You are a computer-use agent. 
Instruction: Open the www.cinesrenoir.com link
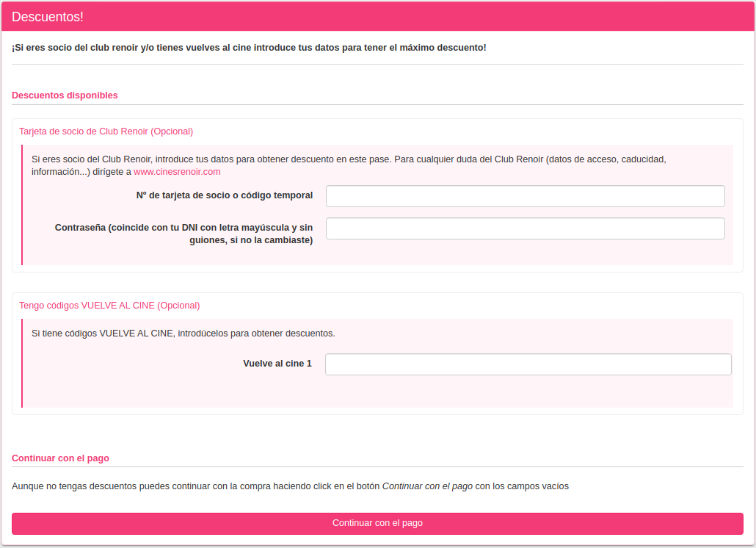[177, 172]
